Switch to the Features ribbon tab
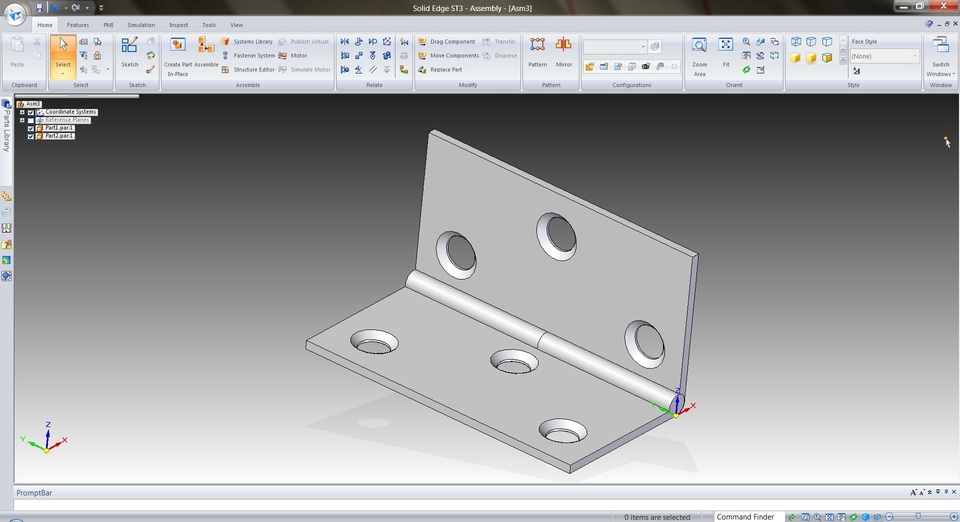Viewport: 960px width, 522px height. (78, 25)
